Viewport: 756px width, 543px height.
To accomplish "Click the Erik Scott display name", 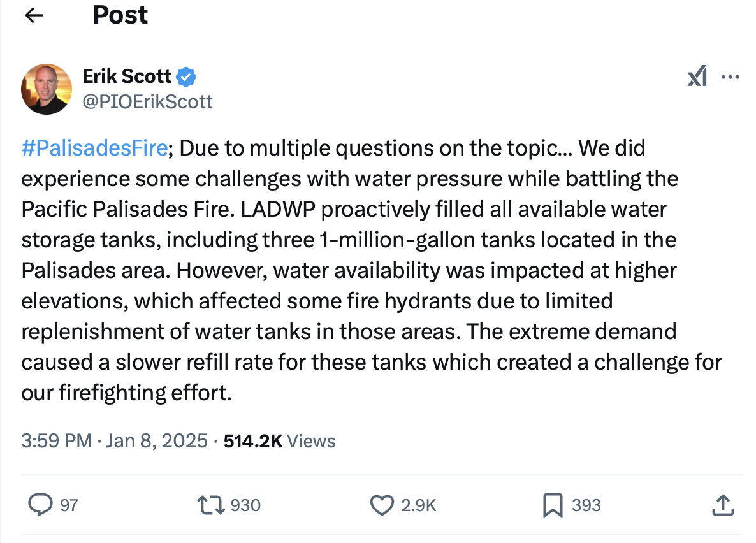I will 127,77.
